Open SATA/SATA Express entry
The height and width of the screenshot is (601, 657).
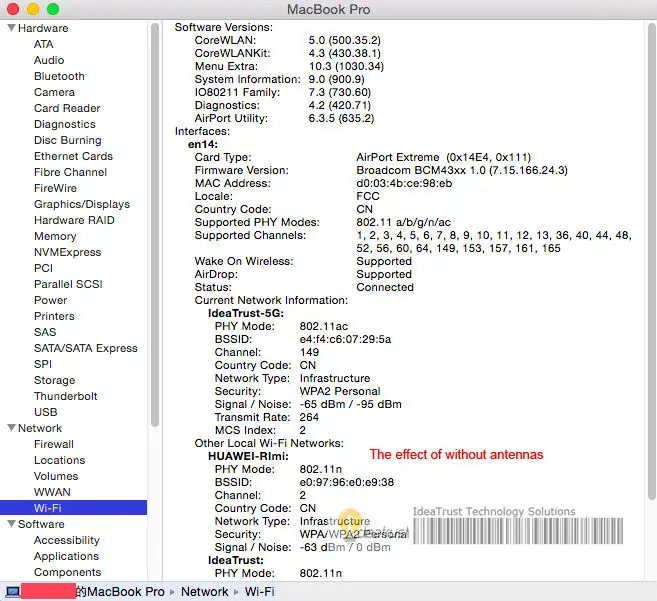(85, 348)
